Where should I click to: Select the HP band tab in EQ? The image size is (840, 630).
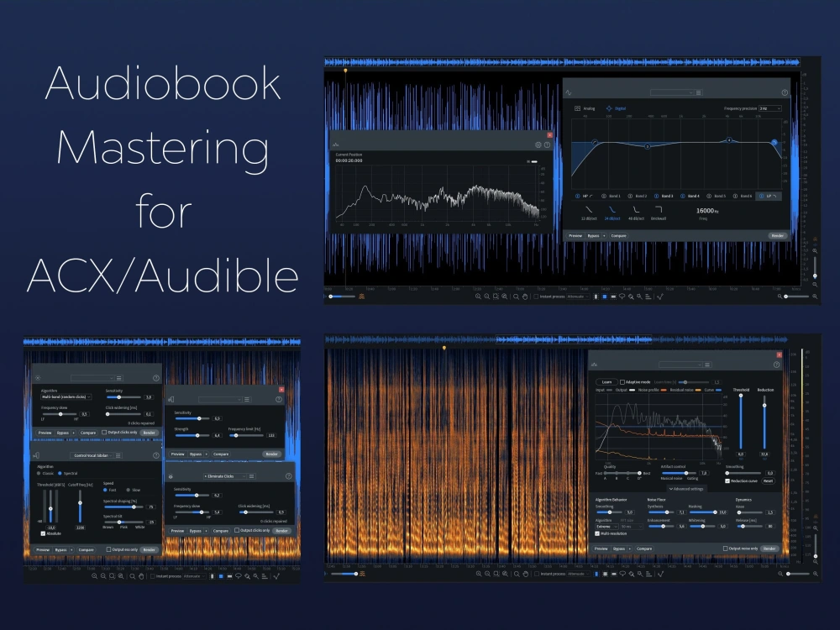585,196
